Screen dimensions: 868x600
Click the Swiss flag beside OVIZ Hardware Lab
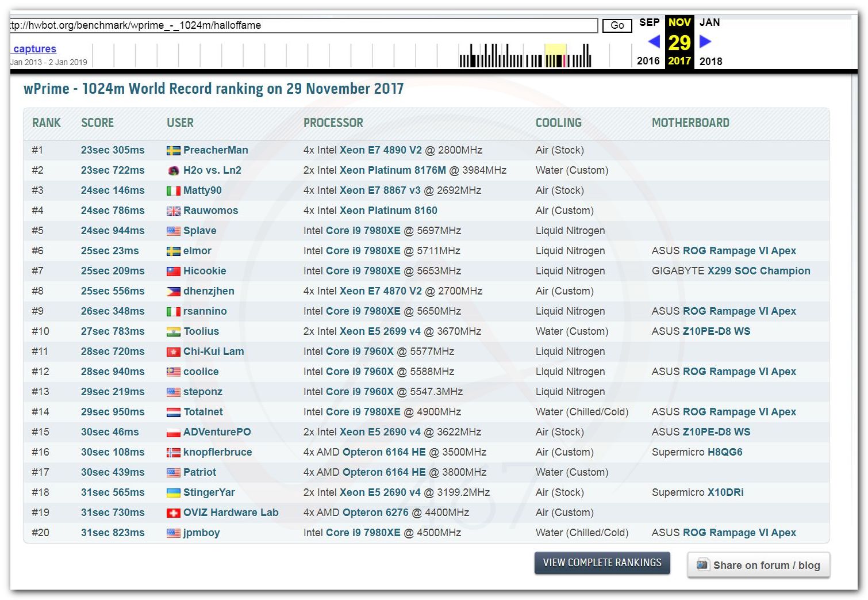pyautogui.click(x=173, y=513)
